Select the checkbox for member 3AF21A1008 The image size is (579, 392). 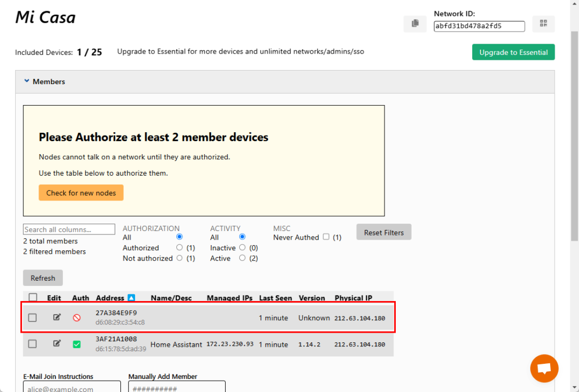click(33, 344)
